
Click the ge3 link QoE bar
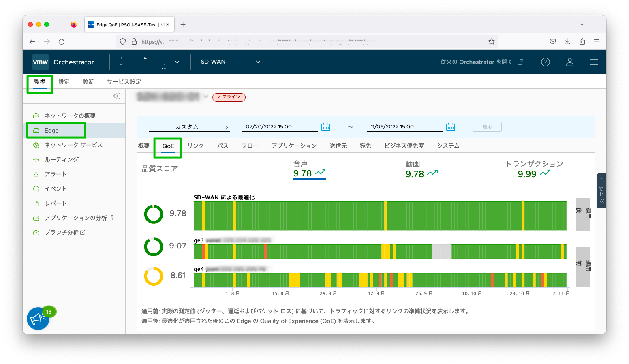coord(380,252)
